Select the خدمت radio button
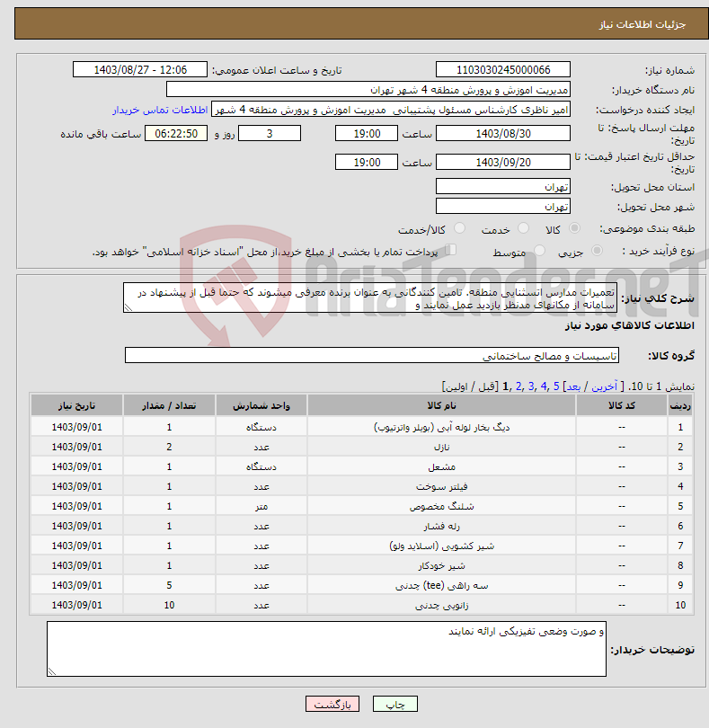This screenshot has height=728, width=709. click(523, 228)
